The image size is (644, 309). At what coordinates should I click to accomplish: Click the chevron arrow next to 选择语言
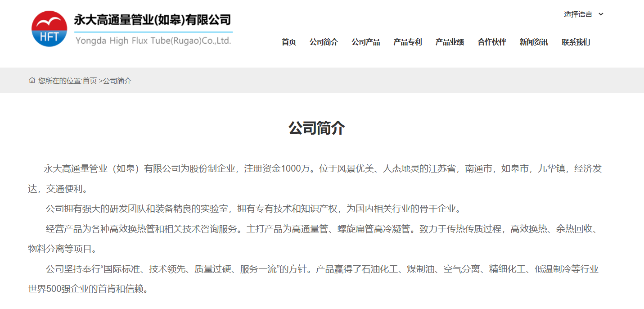601,14
